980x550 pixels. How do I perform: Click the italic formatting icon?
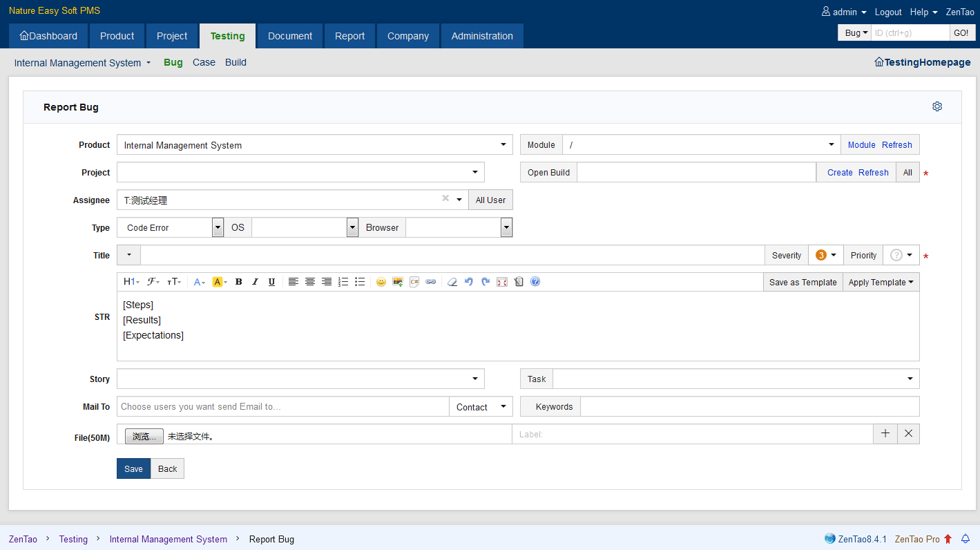click(x=255, y=282)
